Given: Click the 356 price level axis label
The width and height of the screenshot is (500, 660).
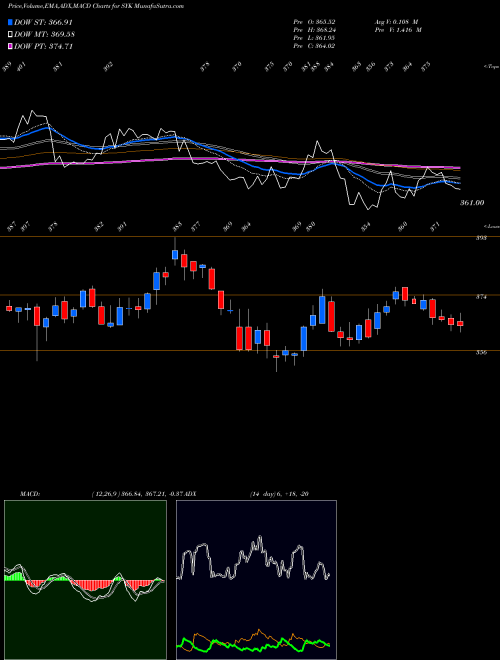Looking at the screenshot, I should coord(481,353).
